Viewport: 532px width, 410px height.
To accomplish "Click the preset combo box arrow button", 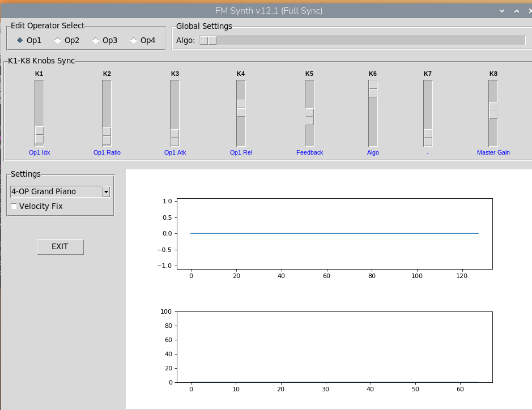I will coord(105,192).
